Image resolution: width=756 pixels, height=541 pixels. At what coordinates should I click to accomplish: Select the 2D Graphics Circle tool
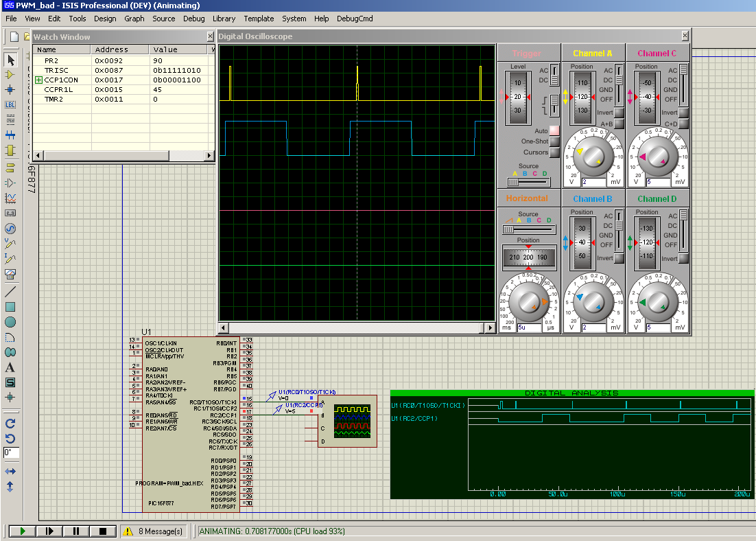coord(10,322)
